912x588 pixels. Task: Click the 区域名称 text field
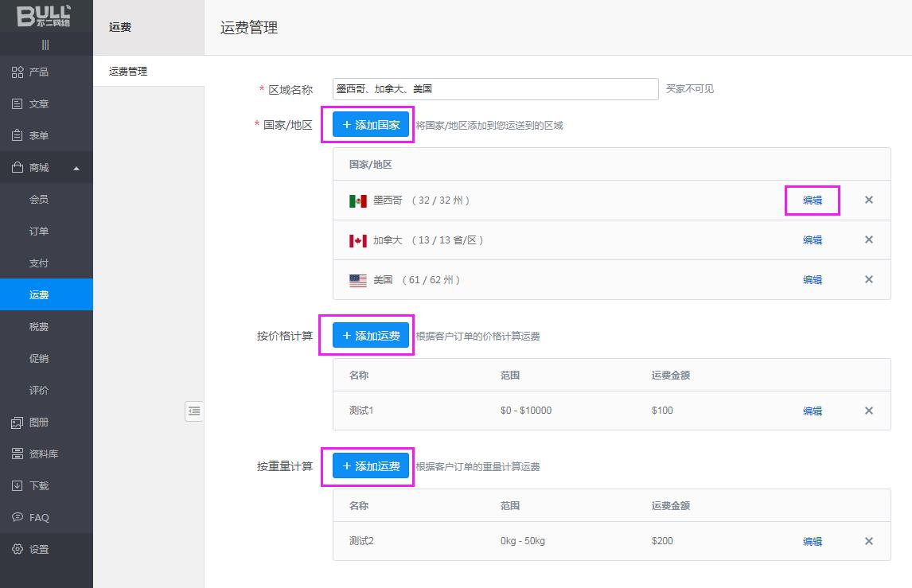tap(495, 89)
